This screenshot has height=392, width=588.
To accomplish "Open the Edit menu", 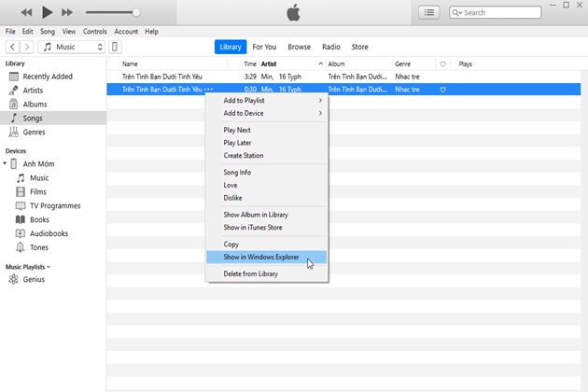I will 27,32.
